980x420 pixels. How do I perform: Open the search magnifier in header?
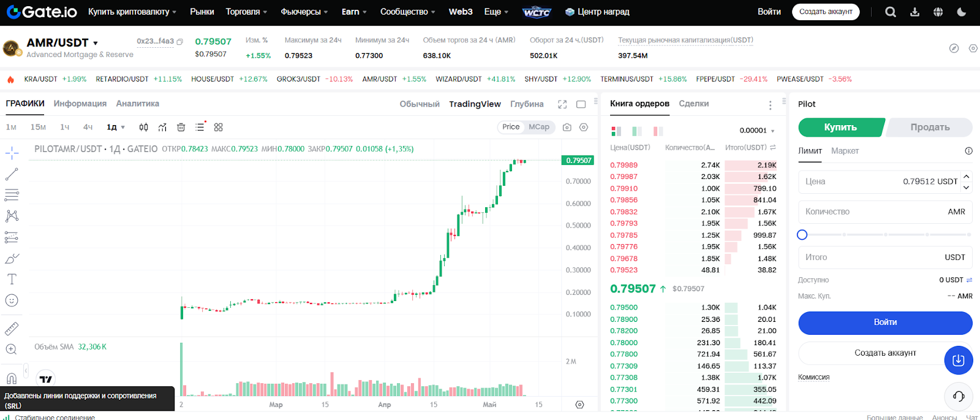(x=891, y=12)
